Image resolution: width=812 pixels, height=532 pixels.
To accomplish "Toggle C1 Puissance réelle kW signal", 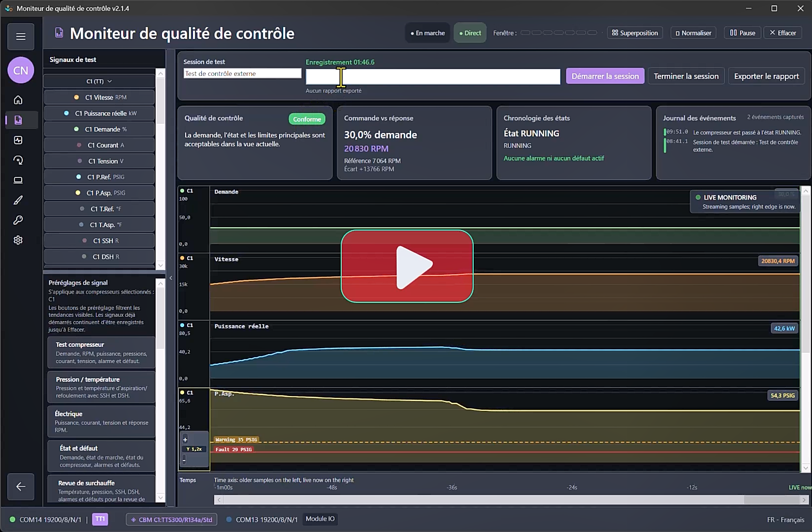I will [99, 113].
